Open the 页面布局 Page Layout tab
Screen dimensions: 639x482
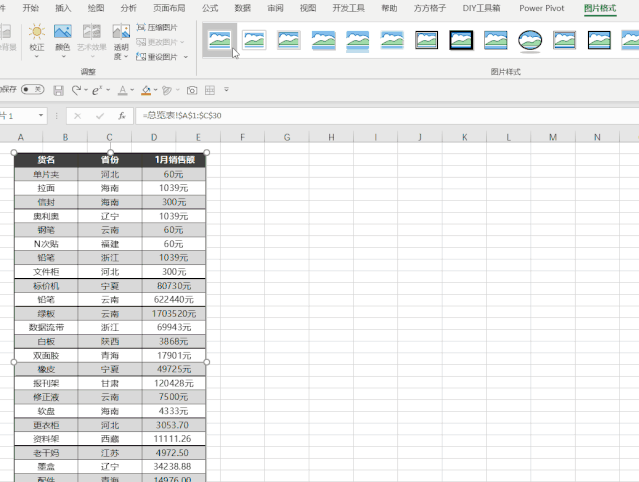(169, 8)
